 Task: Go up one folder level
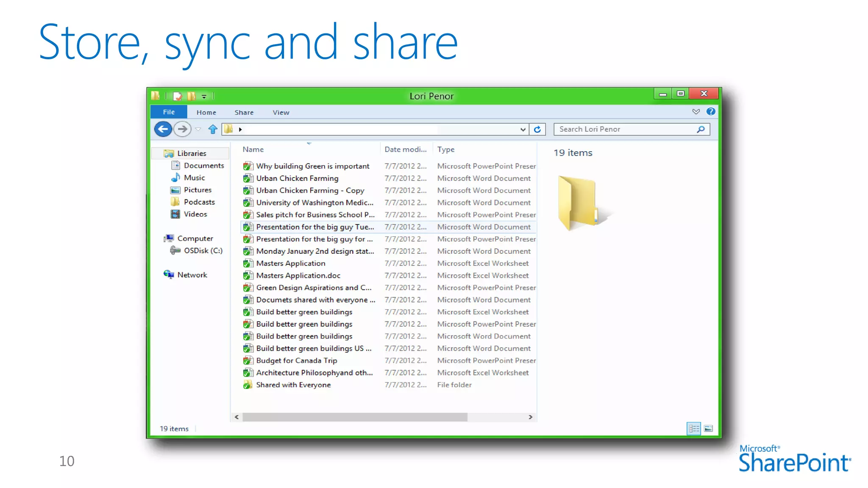click(x=213, y=129)
